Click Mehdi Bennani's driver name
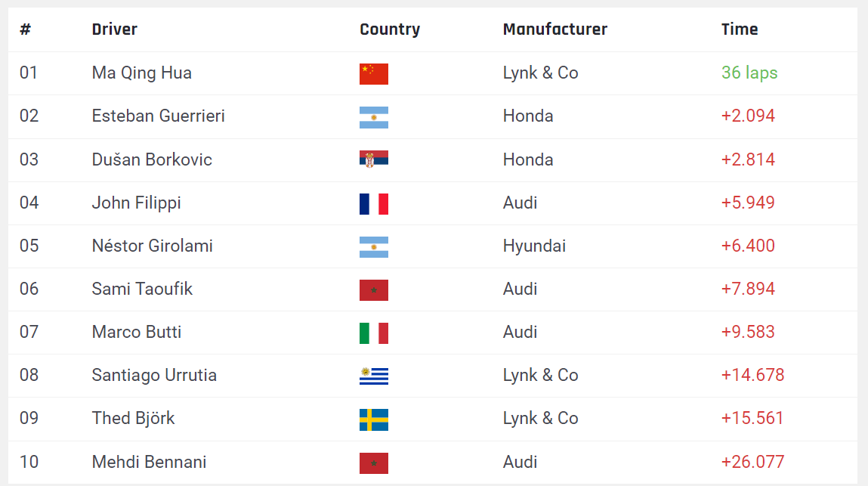Viewport: 868px width, 486px height. [149, 462]
